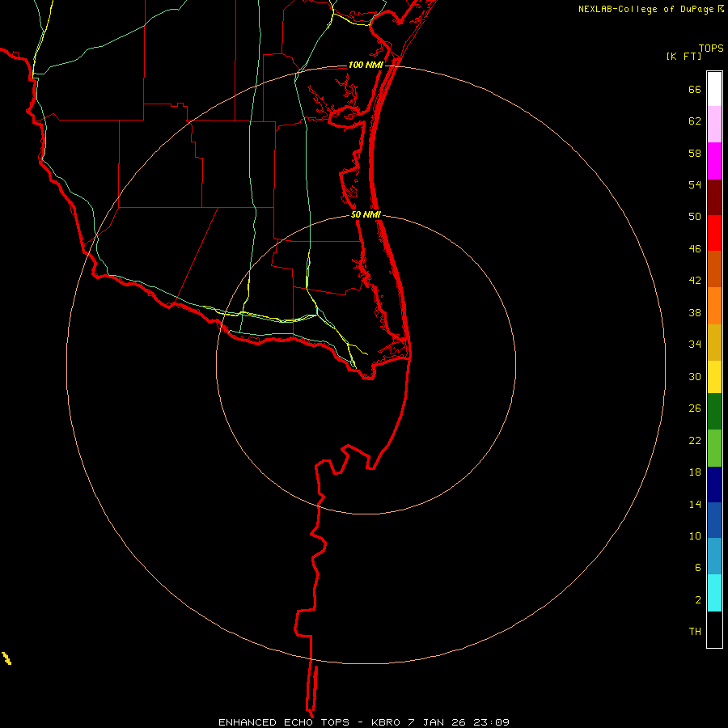Select the dark green 26 kft swatch

tap(714, 412)
